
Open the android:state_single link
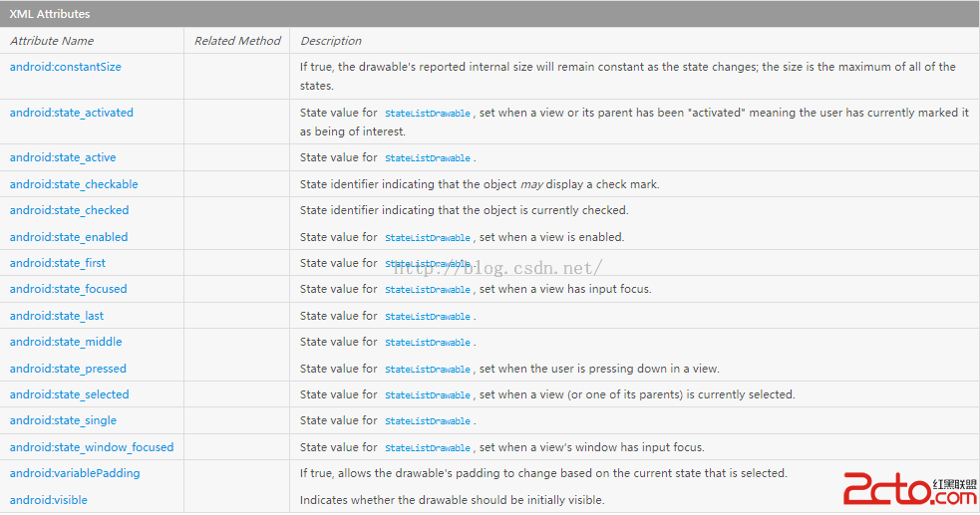coord(63,420)
